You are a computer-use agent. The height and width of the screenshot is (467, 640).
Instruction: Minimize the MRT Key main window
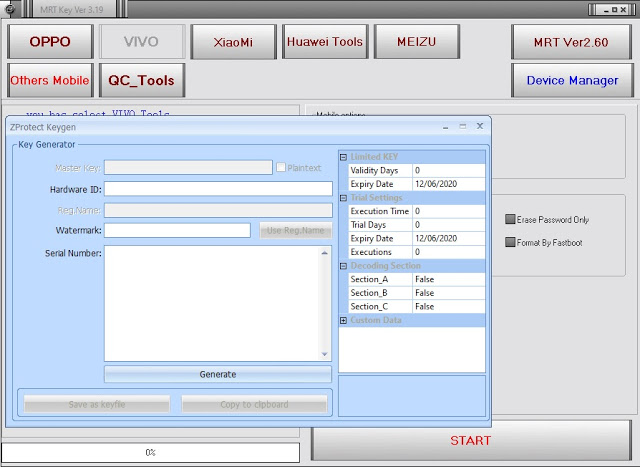pos(606,10)
